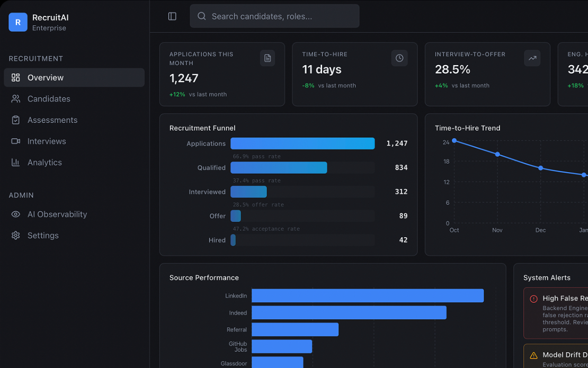The image size is (588, 368).
Task: Click the Applications funnel bar
Action: tap(302, 143)
